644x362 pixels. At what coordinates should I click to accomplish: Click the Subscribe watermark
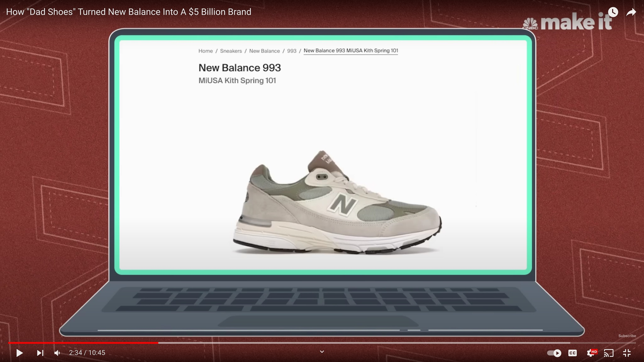point(627,336)
